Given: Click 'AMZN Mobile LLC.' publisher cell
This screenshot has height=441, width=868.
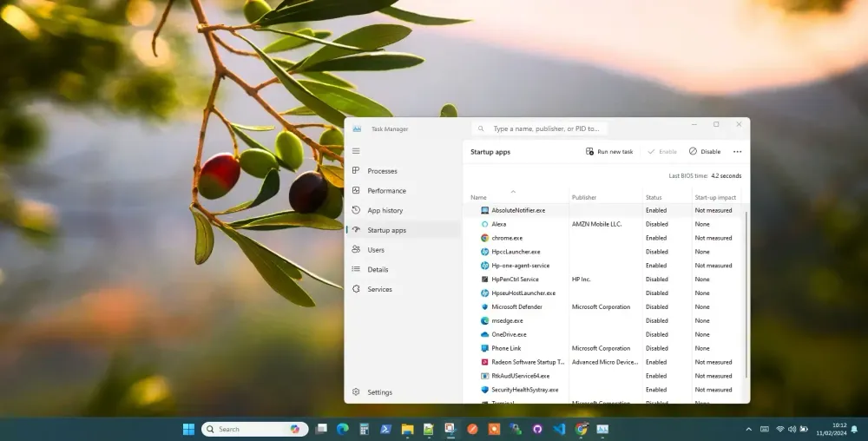Looking at the screenshot, I should point(597,224).
